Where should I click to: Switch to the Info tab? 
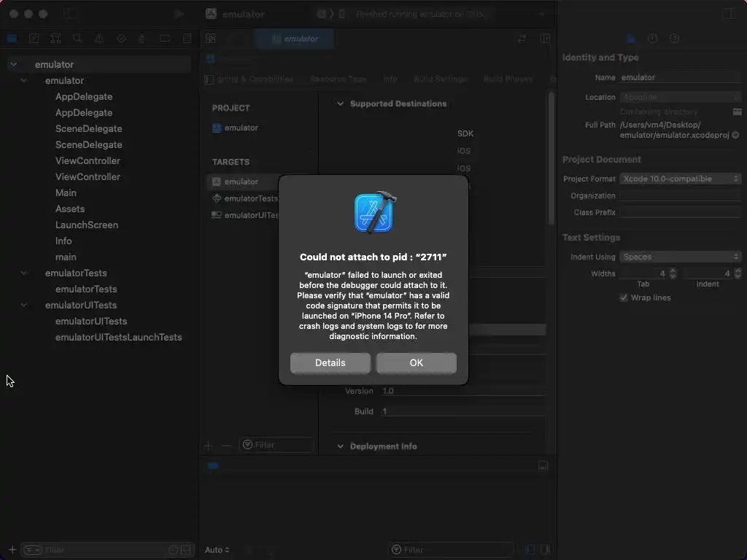click(x=390, y=79)
